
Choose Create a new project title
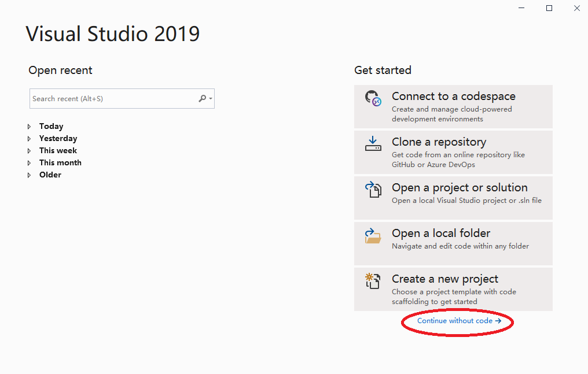445,279
